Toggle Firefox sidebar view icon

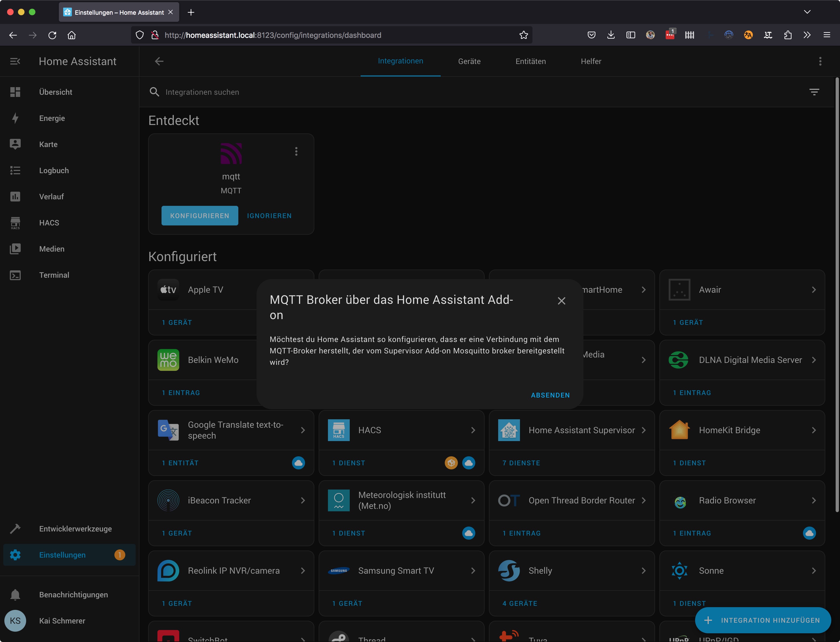coord(631,35)
